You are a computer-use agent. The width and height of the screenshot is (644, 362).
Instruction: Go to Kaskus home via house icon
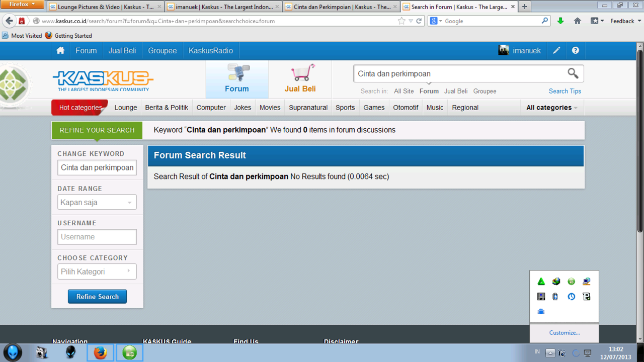pyautogui.click(x=60, y=51)
